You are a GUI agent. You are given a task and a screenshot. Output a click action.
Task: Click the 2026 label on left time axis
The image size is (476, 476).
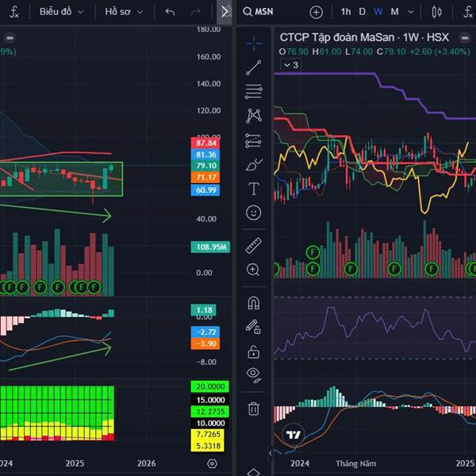click(146, 463)
